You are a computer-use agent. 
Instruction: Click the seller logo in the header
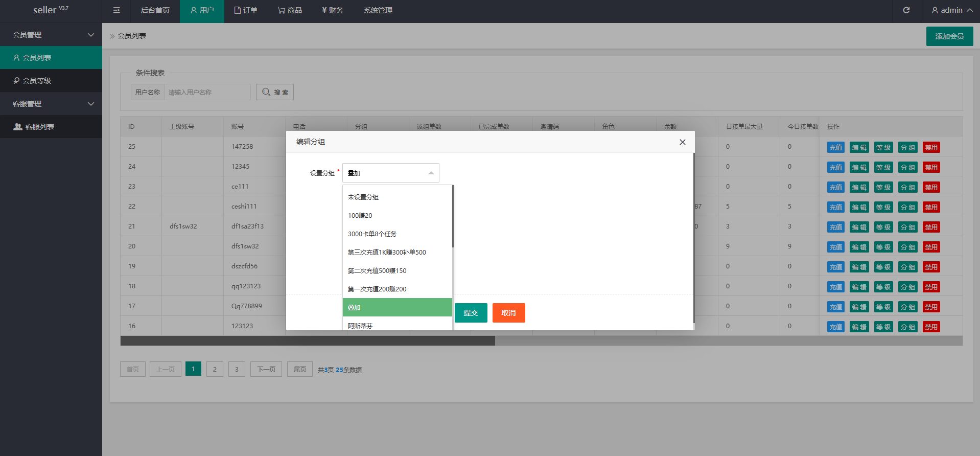[51, 10]
